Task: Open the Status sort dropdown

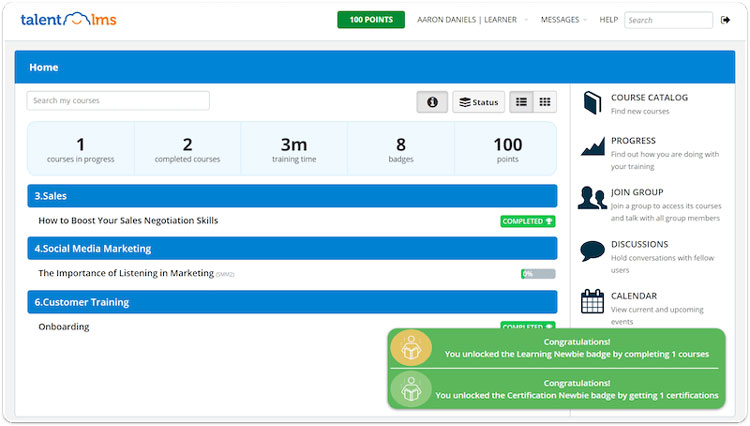Action: click(x=478, y=102)
